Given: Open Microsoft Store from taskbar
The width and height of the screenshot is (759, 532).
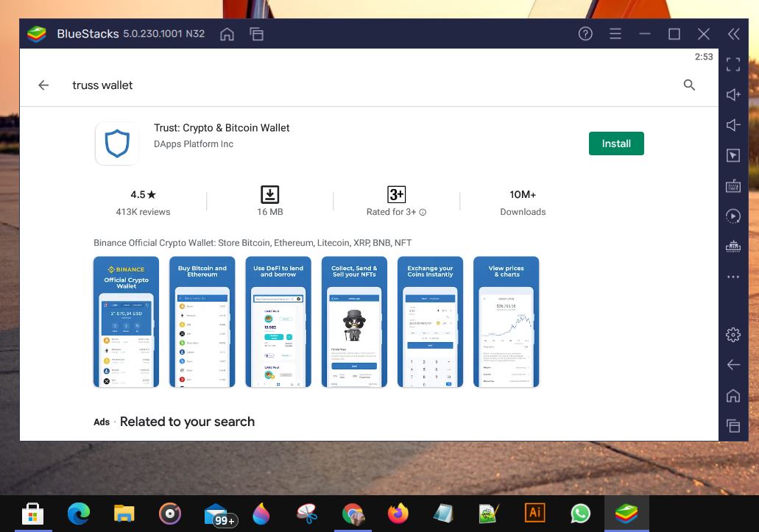Looking at the screenshot, I should point(33,514).
